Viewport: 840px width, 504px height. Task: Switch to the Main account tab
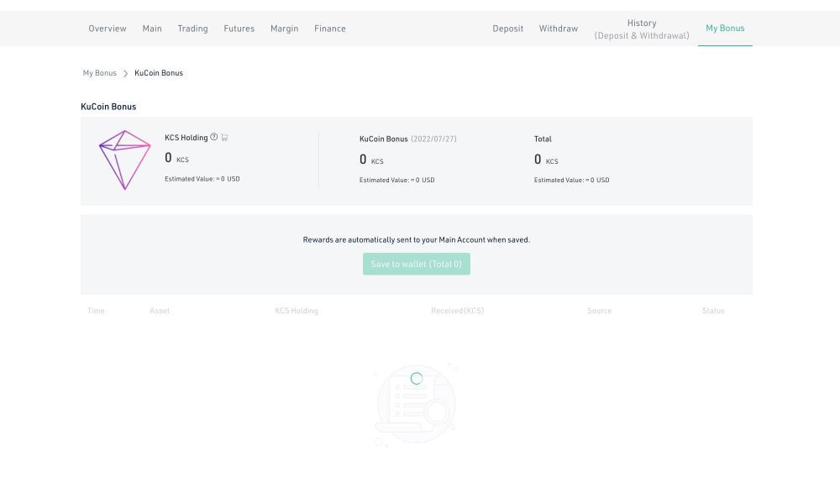152,29
